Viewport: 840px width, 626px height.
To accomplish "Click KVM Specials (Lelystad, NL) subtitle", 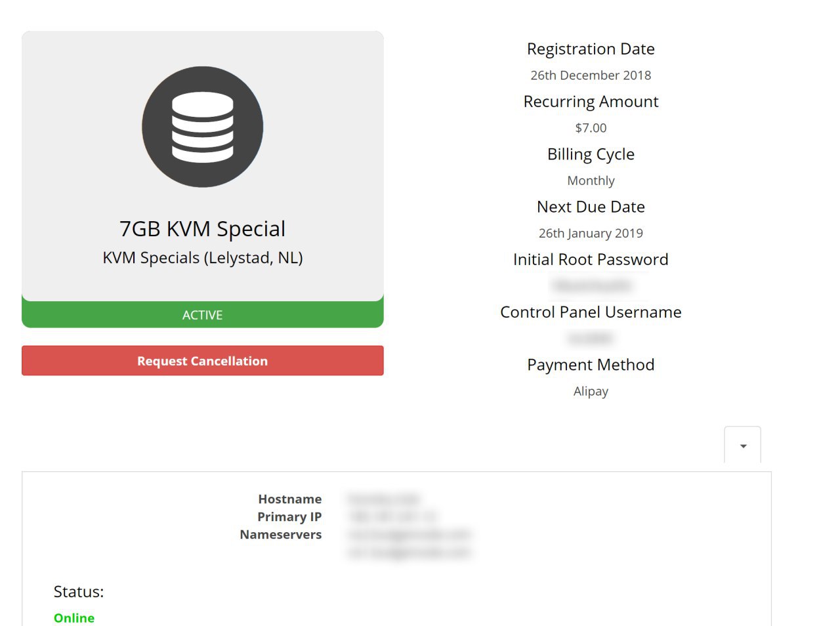I will [x=202, y=258].
